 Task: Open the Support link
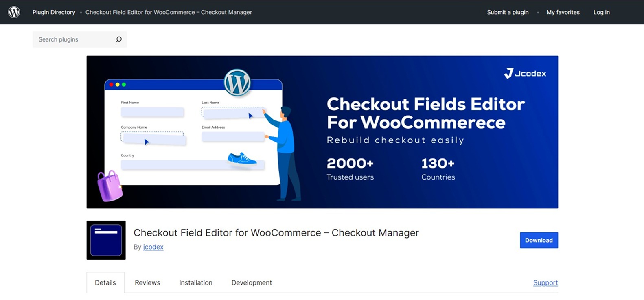click(545, 282)
